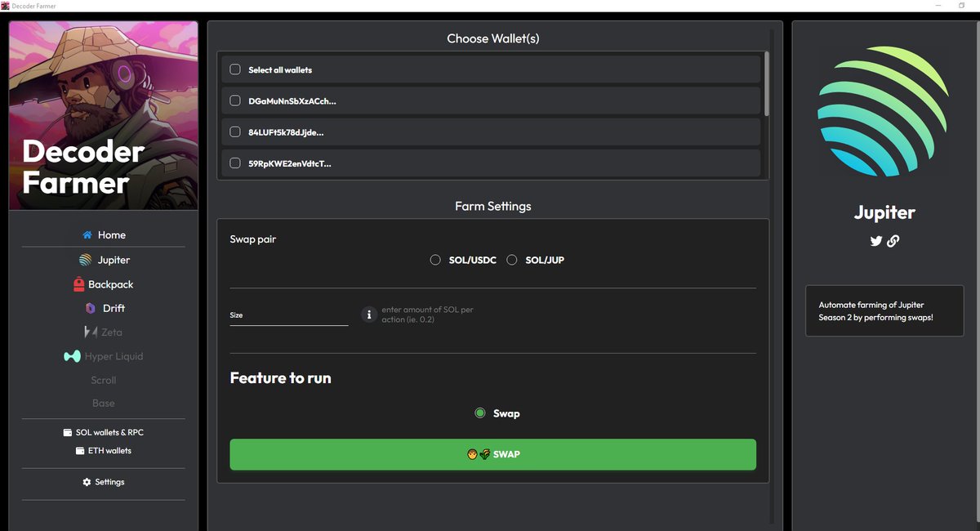
Task: Open the Jupiter farming page
Action: pos(104,260)
